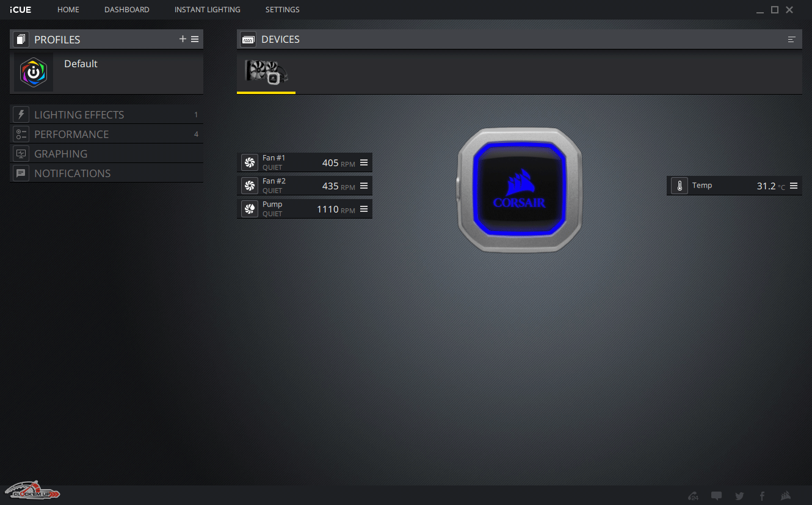Open the 24-hour support phone icon
812x505 pixels.
click(693, 496)
